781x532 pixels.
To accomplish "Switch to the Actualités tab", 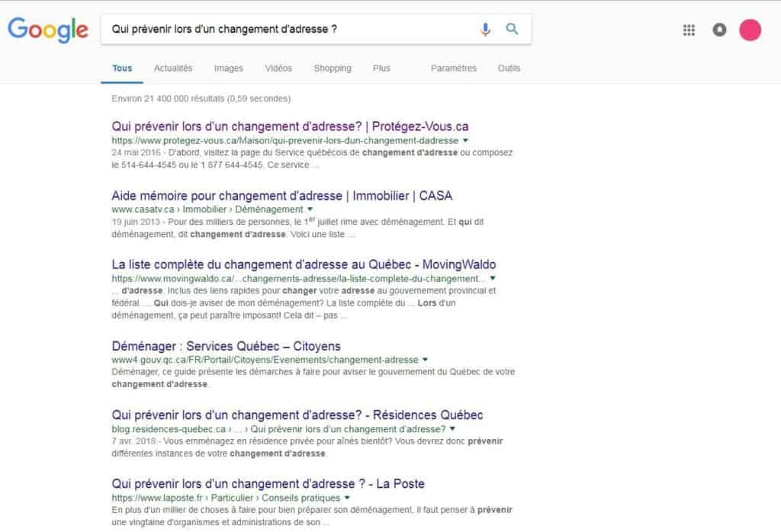I will tap(173, 68).
